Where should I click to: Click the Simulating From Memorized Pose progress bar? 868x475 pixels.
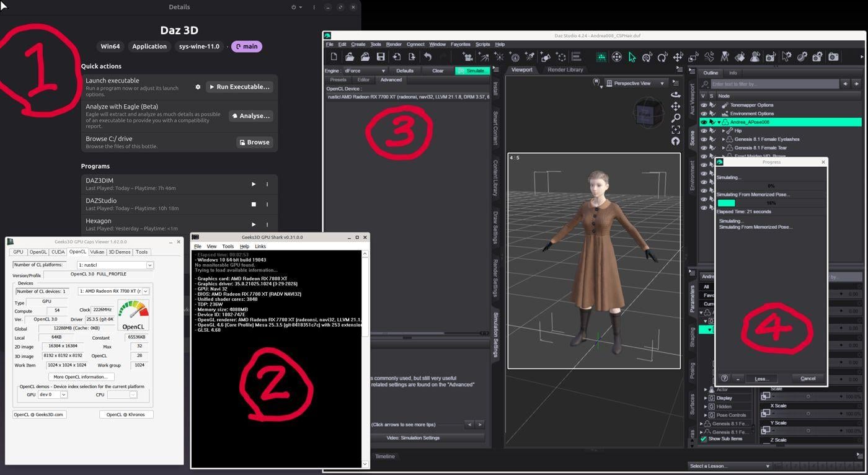(771, 203)
